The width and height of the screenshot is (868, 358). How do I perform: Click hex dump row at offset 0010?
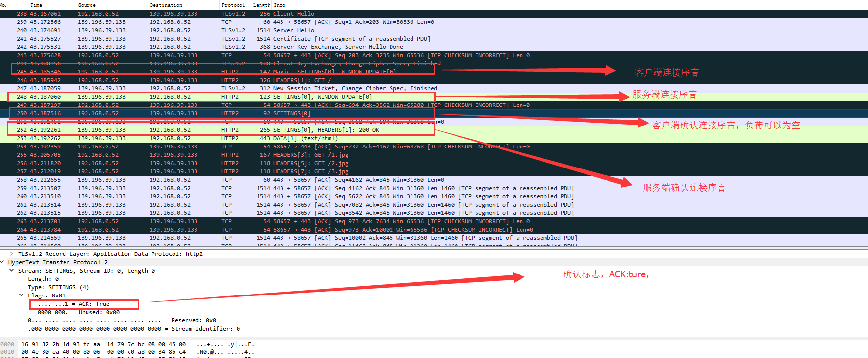[127, 352]
